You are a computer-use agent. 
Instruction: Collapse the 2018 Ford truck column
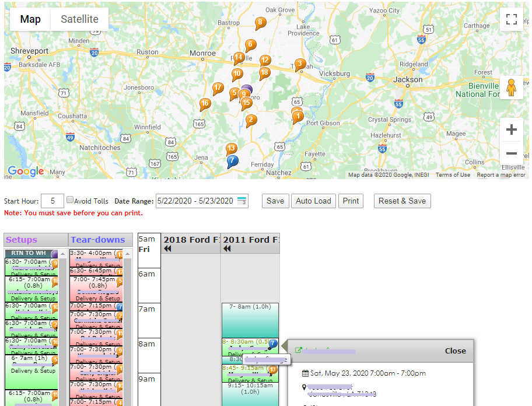[168, 249]
